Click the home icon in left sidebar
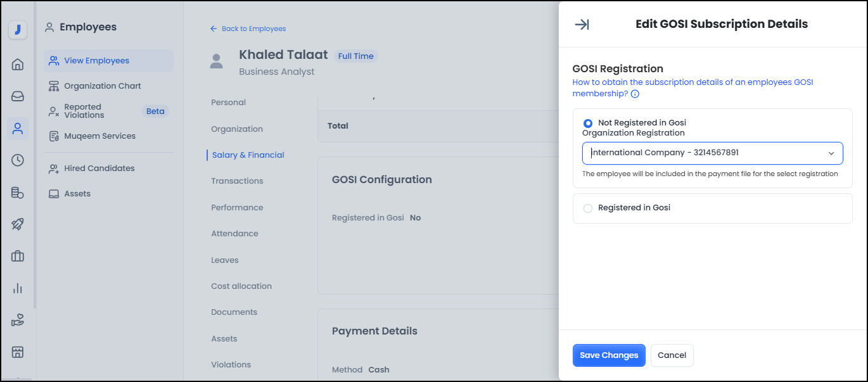 pos(18,64)
